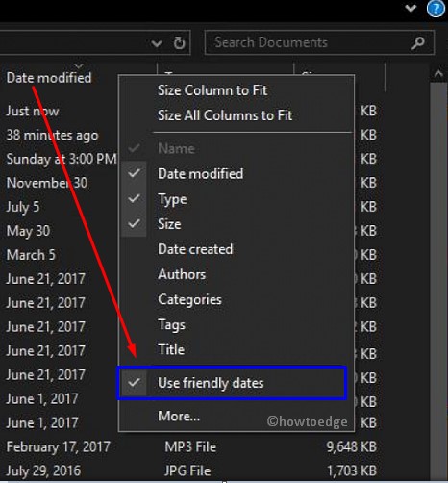Image resolution: width=448 pixels, height=483 pixels.
Task: Collapse the ribbon with the top-right chevron
Action: click(x=411, y=8)
